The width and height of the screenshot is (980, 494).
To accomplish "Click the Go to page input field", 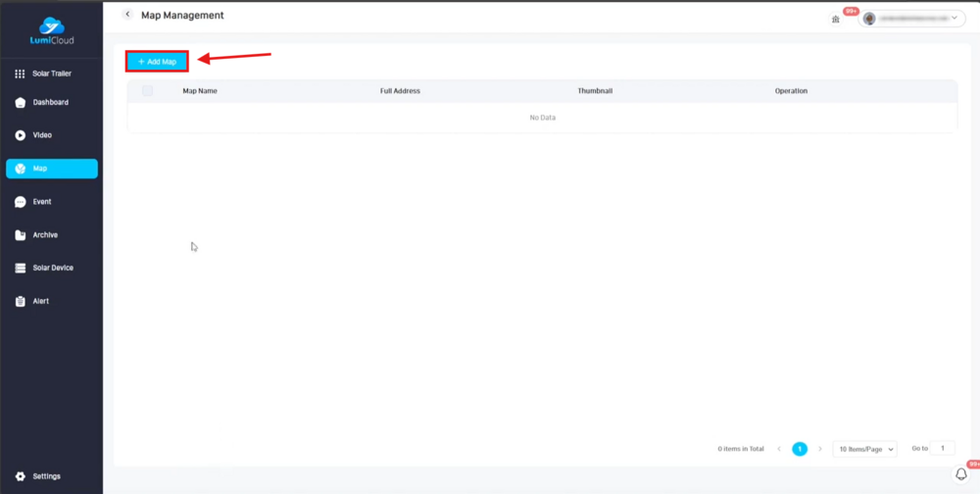I will pos(942,448).
